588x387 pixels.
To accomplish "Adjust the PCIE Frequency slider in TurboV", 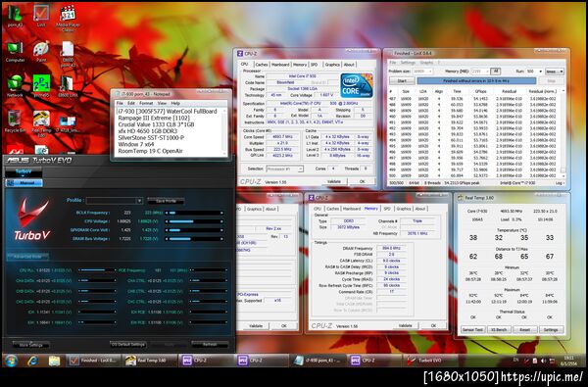I will click(208, 270).
